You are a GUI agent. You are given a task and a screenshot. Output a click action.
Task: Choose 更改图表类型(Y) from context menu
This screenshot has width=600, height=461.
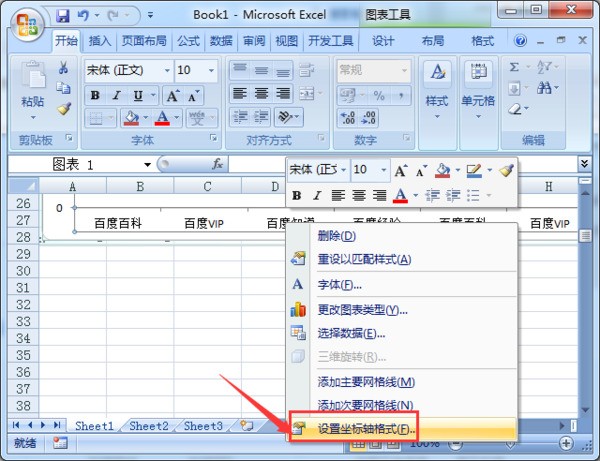[x=402, y=310]
